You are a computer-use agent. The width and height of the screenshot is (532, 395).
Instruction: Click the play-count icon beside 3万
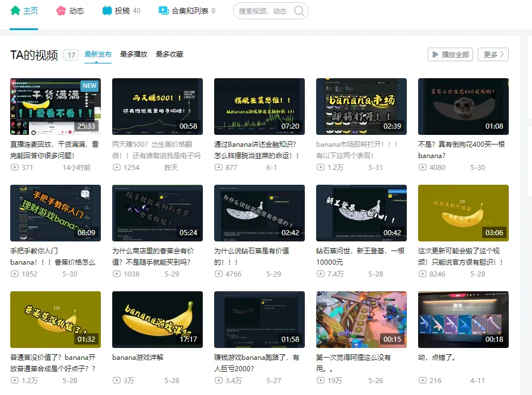pyautogui.click(x=117, y=380)
